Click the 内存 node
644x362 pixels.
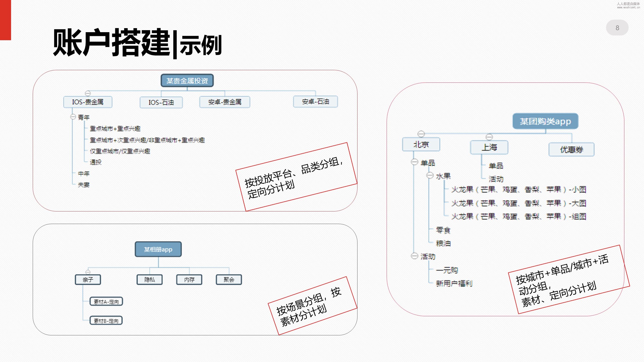189,280
